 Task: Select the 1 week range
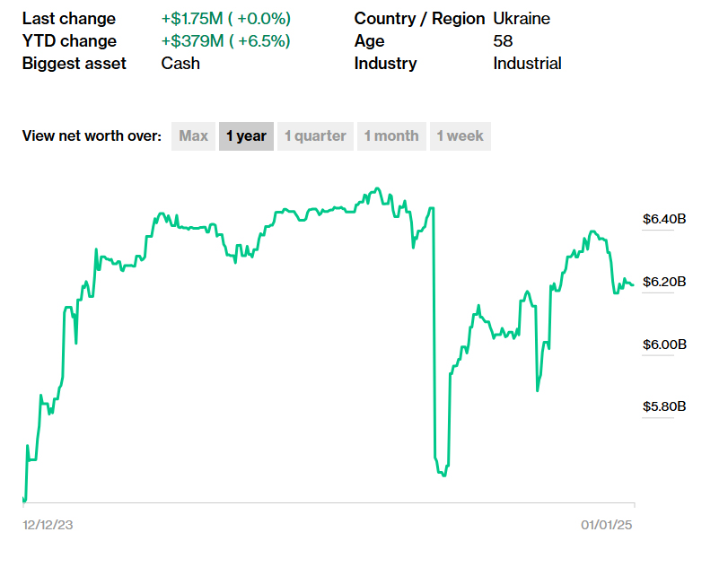coord(460,136)
